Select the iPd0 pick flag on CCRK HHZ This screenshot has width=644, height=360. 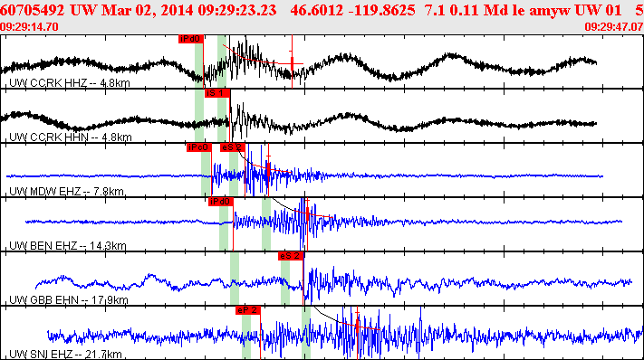click(191, 39)
